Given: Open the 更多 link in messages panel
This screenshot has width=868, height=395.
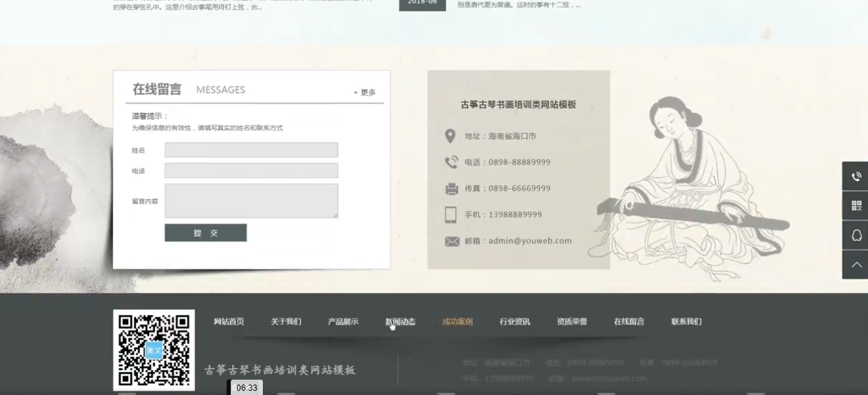Looking at the screenshot, I should click(365, 92).
